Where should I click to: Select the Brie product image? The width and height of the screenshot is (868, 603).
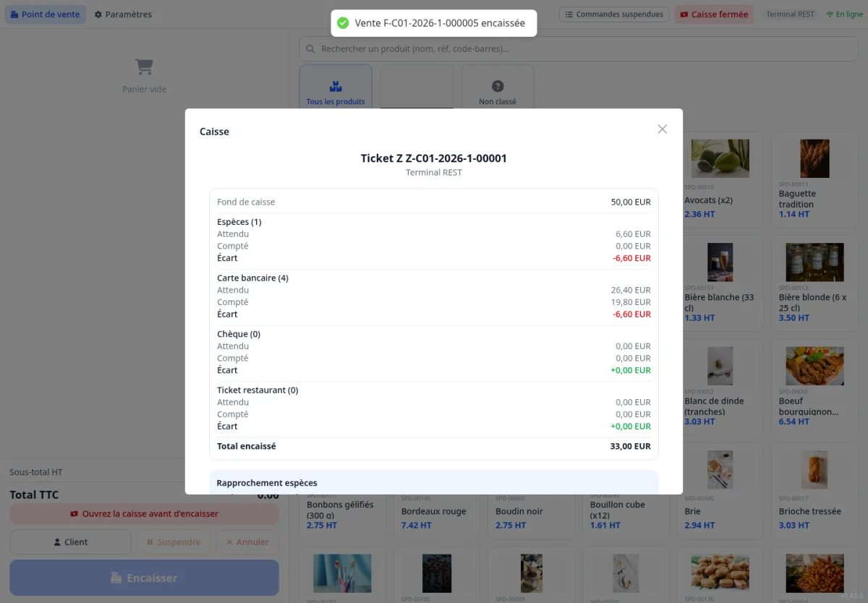pos(720,470)
